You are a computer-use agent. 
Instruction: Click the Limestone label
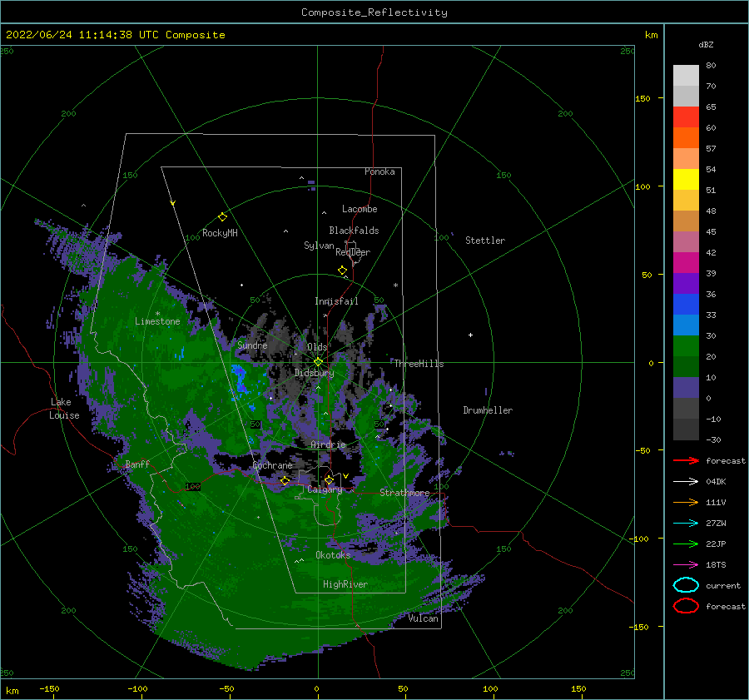pyautogui.click(x=157, y=321)
